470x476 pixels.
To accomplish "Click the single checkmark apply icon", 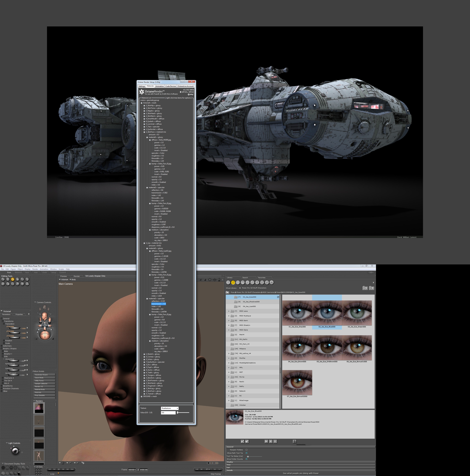I will [x=242, y=441].
